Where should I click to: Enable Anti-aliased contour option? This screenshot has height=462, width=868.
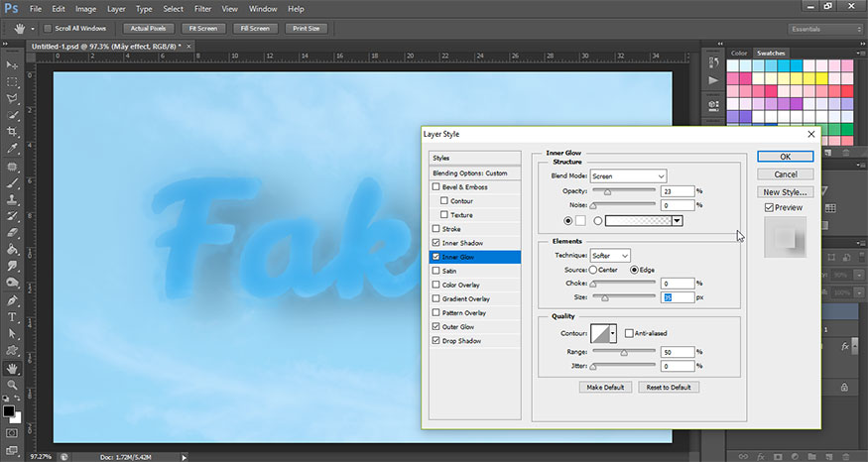629,333
